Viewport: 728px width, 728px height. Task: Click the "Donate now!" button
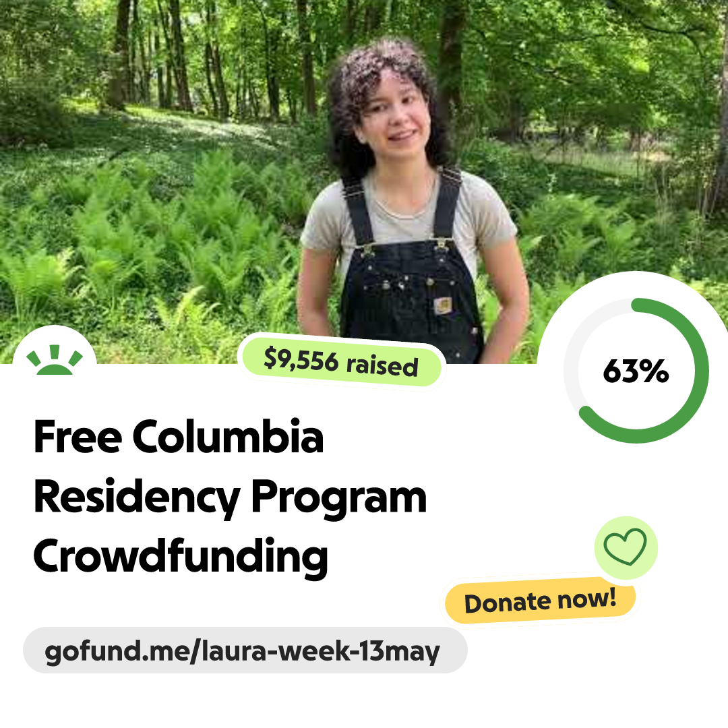point(540,601)
